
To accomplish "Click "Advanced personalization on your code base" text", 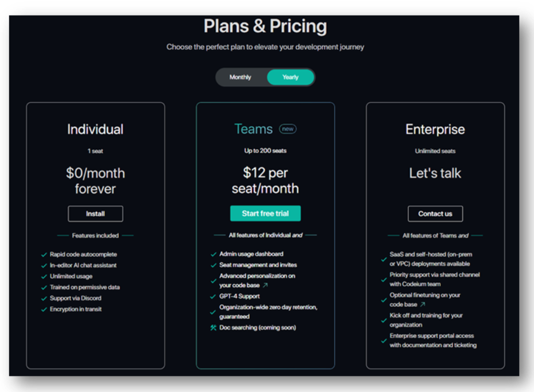I will 257,276.
